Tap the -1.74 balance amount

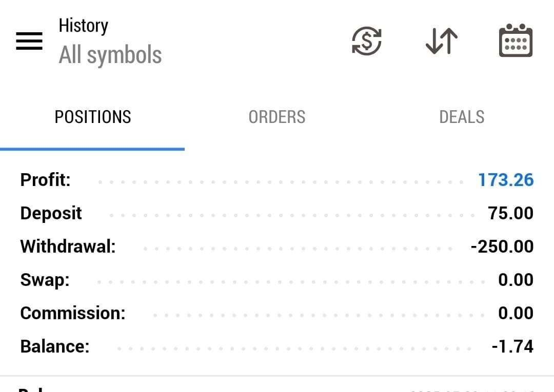pos(512,346)
